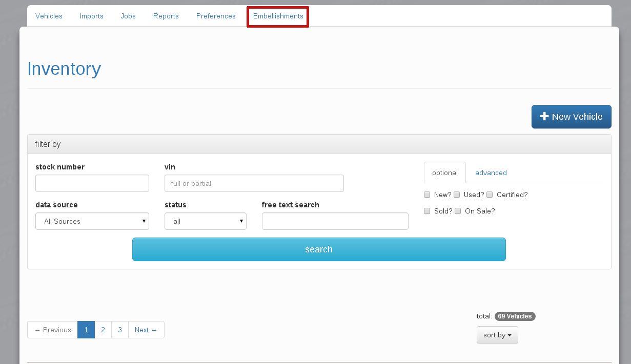Focus the stock number field

(92, 183)
